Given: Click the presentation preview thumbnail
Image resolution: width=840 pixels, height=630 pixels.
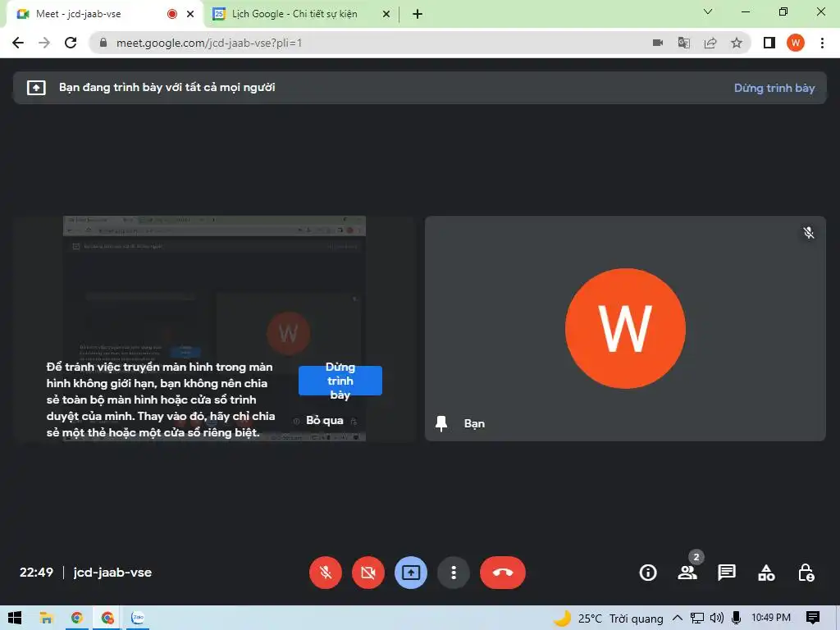Looking at the screenshot, I should point(214,328).
